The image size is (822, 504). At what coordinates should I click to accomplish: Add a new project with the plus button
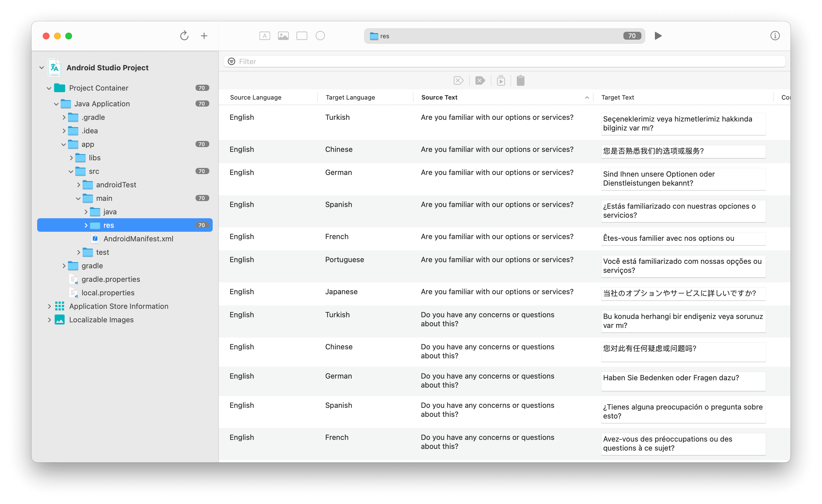204,36
